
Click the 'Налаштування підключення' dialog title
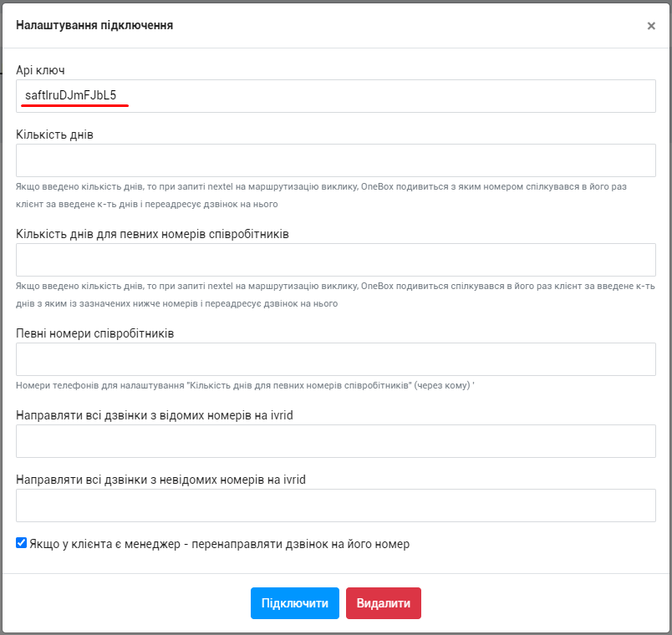click(x=94, y=25)
